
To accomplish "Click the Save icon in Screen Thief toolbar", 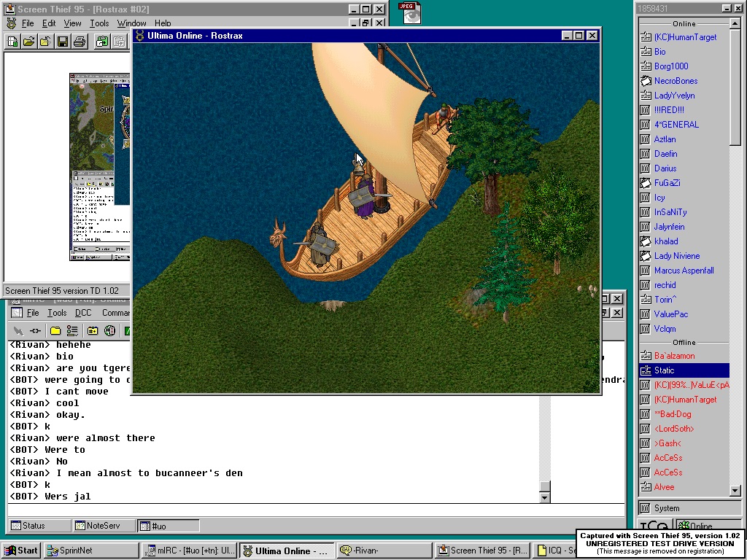I will coord(63,42).
